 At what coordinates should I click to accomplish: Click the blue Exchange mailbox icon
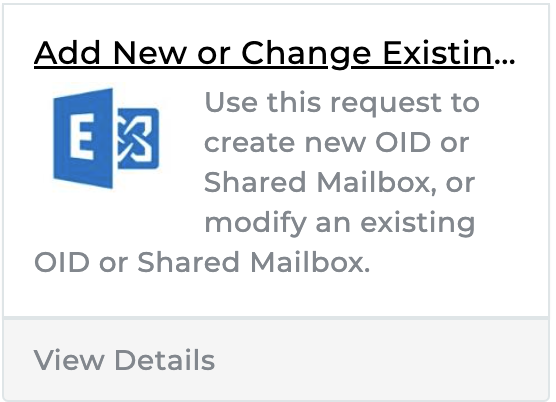pos(106,138)
